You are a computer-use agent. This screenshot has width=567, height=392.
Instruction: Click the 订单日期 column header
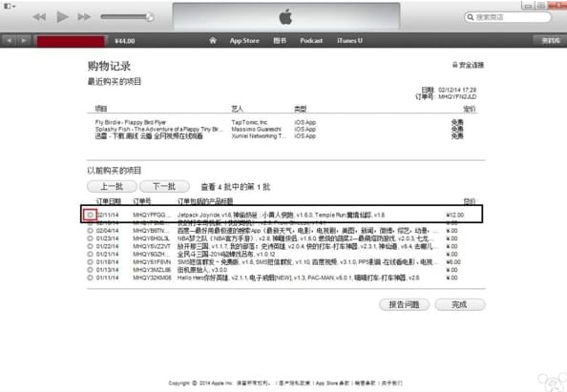109,201
